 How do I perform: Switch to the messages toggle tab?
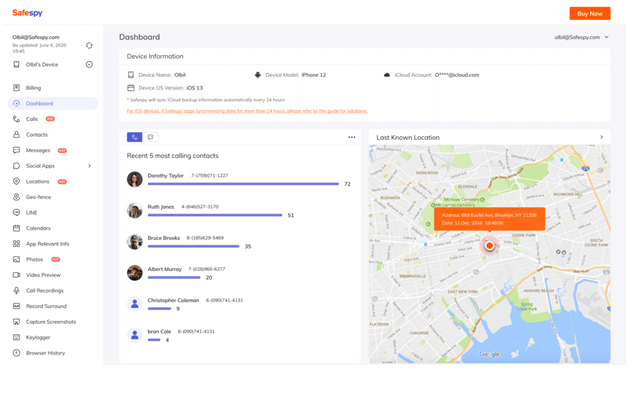[x=150, y=137]
